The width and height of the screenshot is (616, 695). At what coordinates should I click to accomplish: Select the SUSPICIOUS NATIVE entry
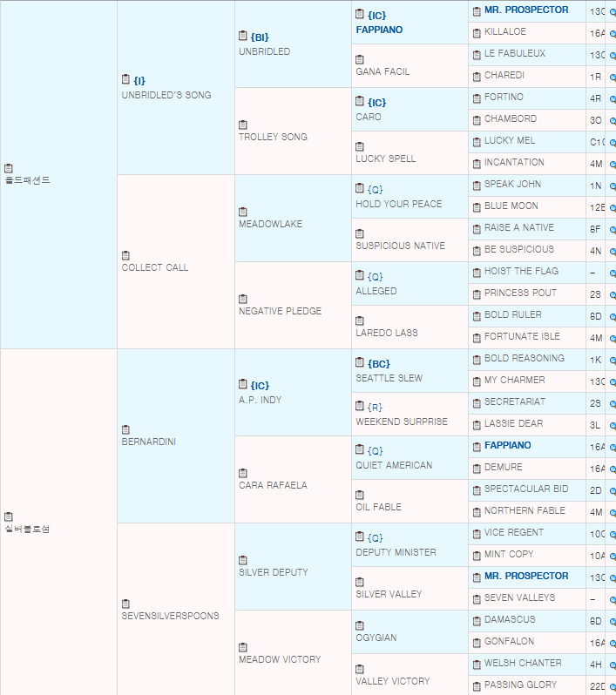400,246
